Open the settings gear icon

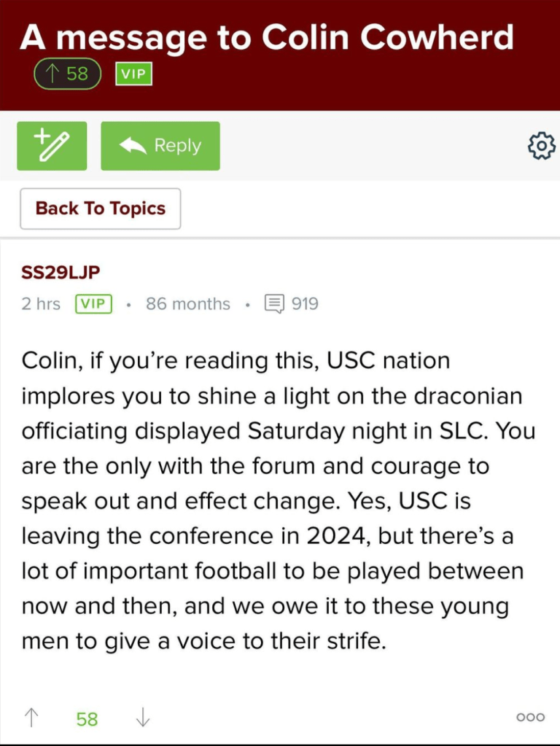coord(541,147)
